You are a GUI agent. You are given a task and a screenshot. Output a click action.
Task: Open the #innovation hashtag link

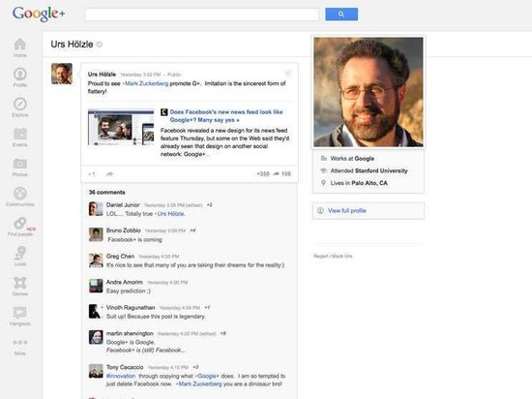coord(121,376)
